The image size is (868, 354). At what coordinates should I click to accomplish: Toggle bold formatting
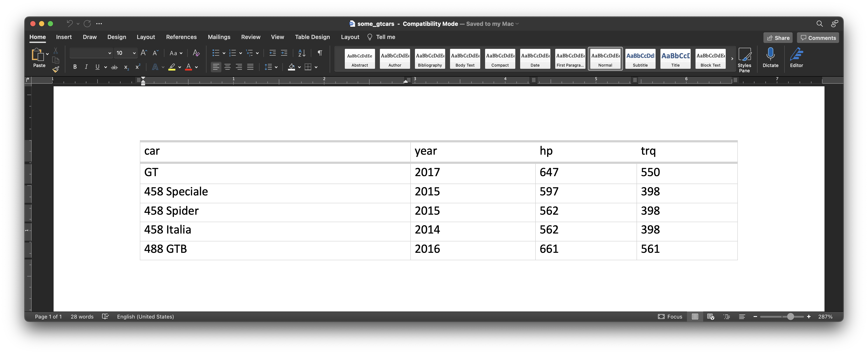pos(75,67)
